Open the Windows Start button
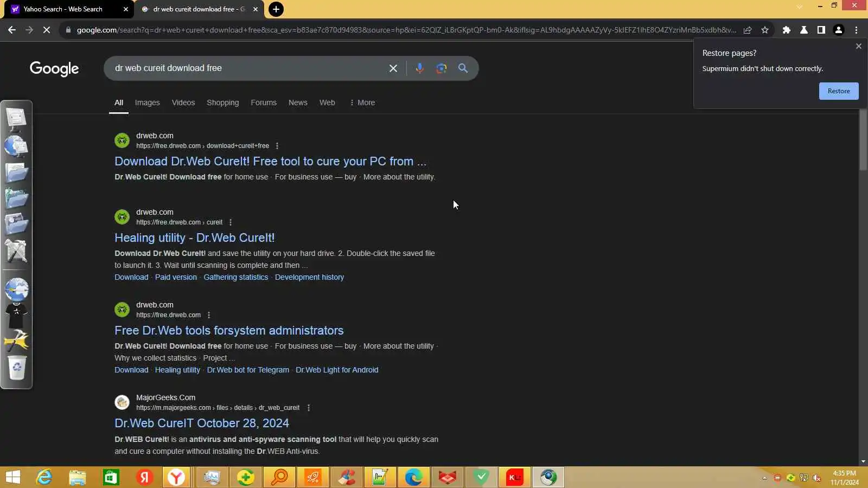Image resolution: width=868 pixels, height=488 pixels. coord(12,477)
